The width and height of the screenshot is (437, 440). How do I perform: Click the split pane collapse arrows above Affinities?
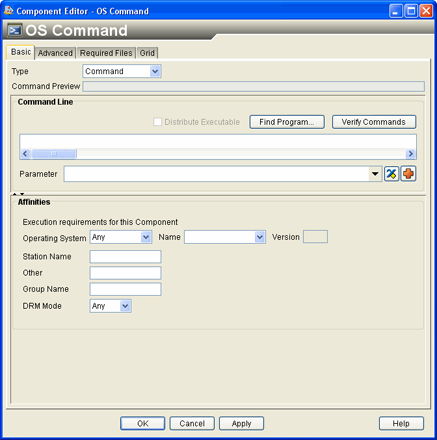18,194
